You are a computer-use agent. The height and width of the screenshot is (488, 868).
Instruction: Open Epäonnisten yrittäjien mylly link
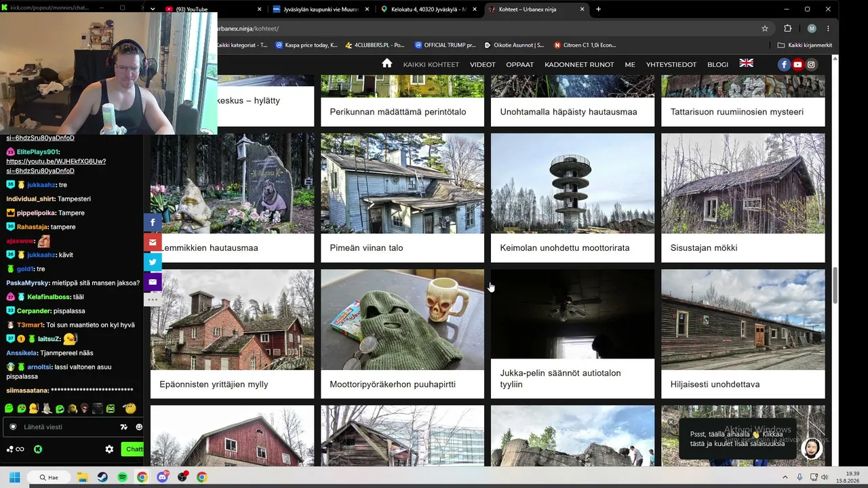214,384
